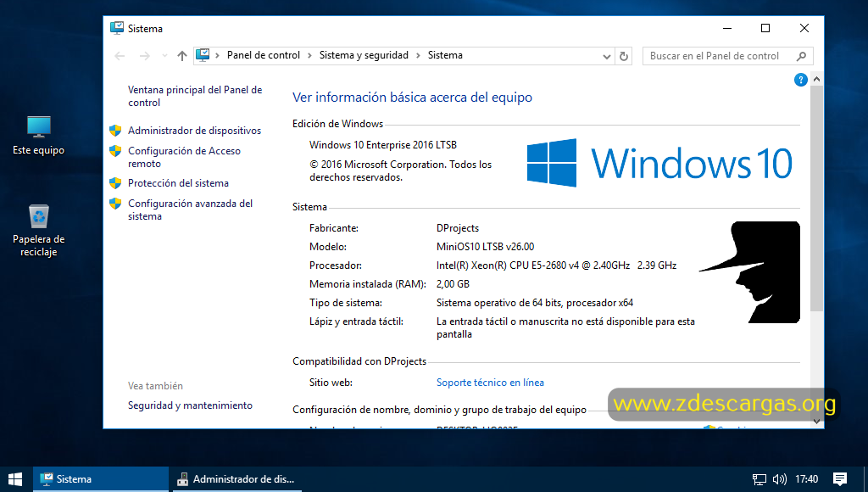Screen dimensions: 868x492
Task: Click shield icon beside Protección del sistema
Action: point(115,183)
